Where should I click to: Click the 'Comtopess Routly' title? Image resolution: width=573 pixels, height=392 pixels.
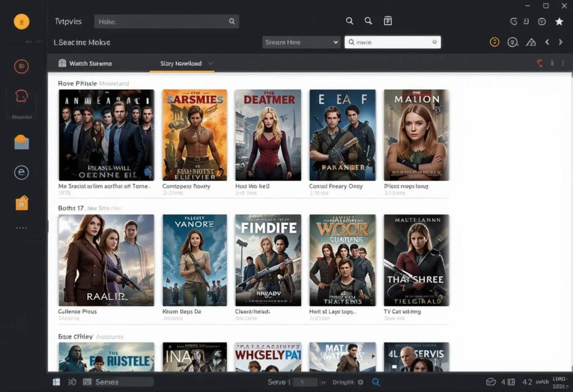tap(186, 186)
